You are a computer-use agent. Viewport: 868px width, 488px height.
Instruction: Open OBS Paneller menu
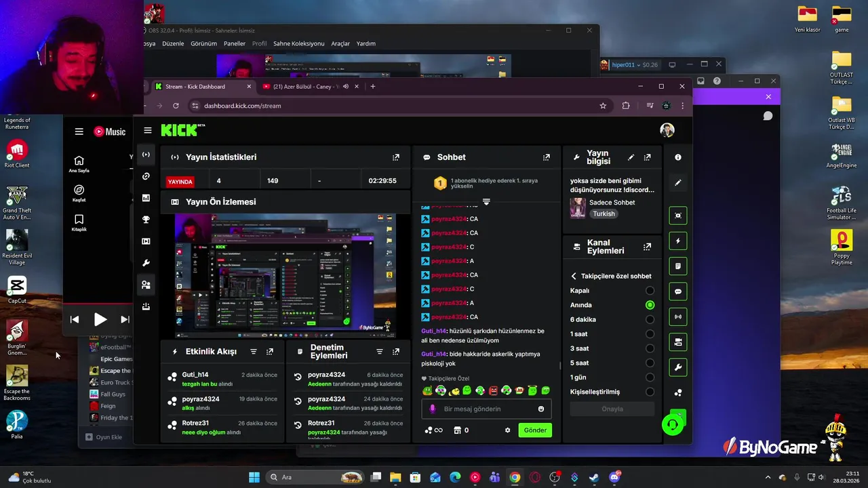click(x=235, y=43)
